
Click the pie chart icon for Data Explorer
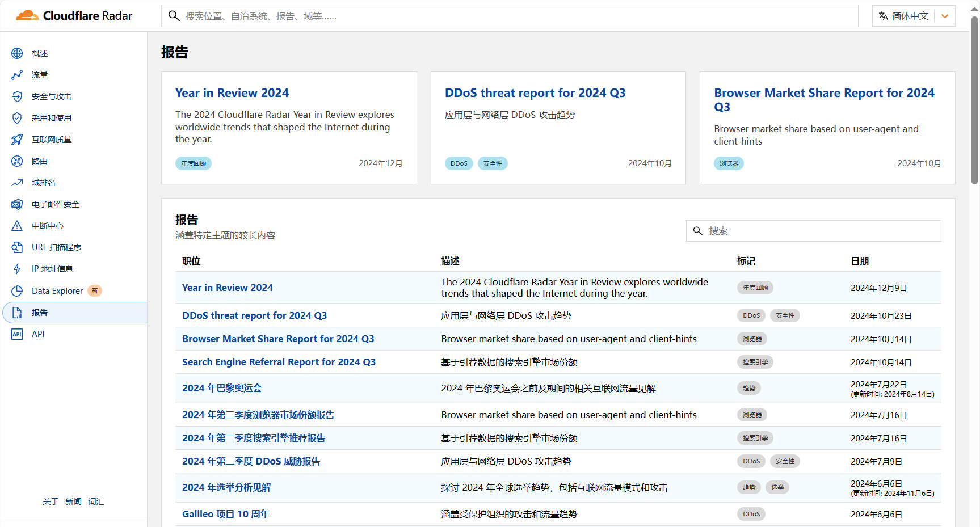tap(17, 291)
